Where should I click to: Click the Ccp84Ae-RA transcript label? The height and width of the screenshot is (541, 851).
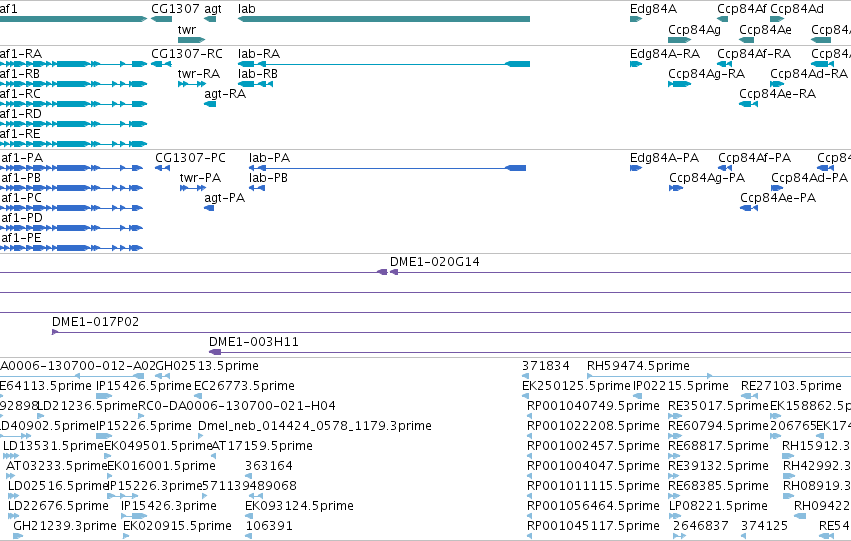[778, 94]
